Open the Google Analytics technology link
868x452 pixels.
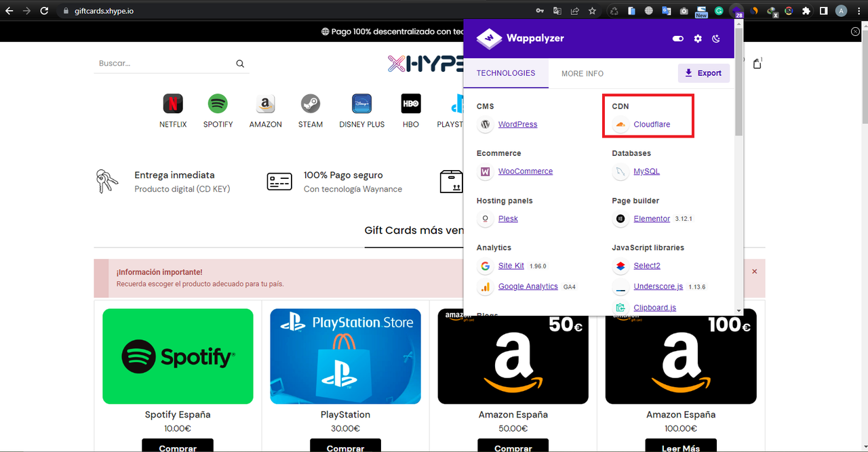[528, 287]
